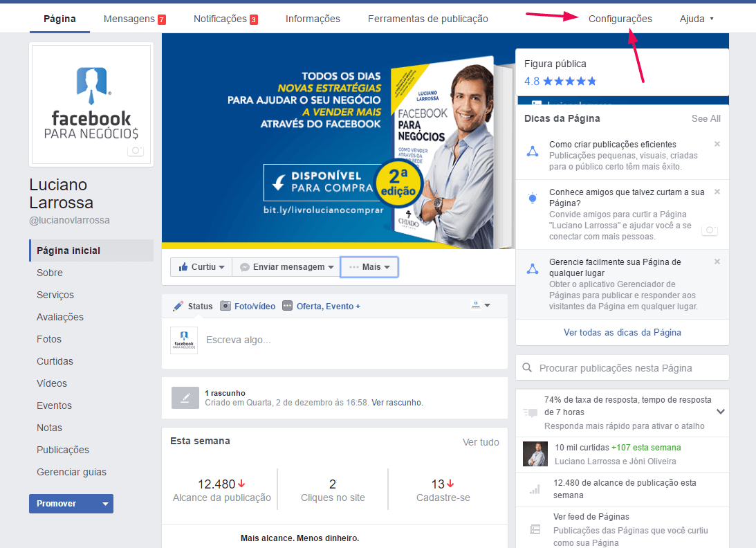Open the Informações tab

pos(313,19)
